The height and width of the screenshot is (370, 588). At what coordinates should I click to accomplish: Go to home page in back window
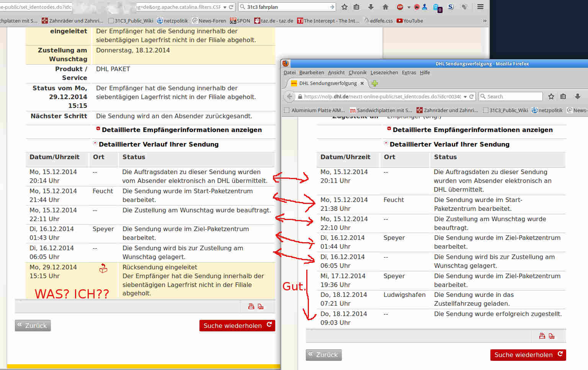[385, 7]
